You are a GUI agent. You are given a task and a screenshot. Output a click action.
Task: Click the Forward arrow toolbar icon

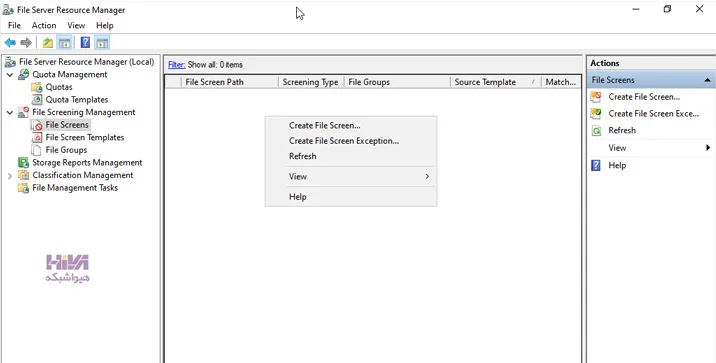tap(26, 43)
